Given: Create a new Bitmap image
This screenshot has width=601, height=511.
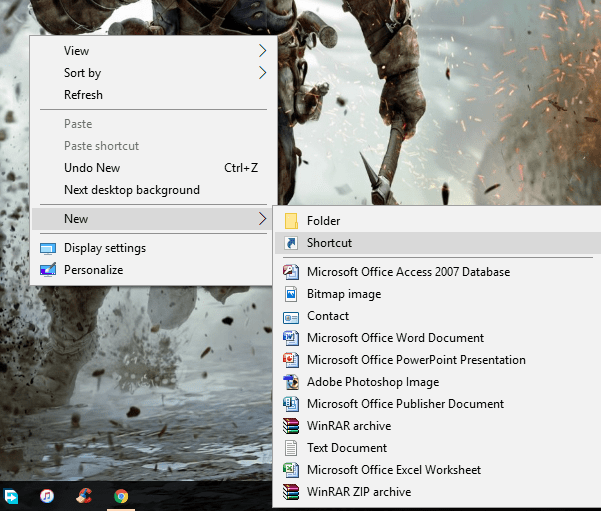Looking at the screenshot, I should click(x=438, y=294).
